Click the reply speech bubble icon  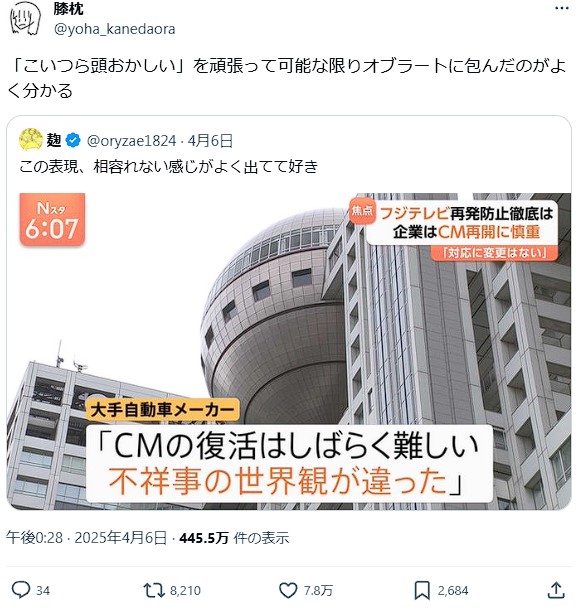point(21,590)
